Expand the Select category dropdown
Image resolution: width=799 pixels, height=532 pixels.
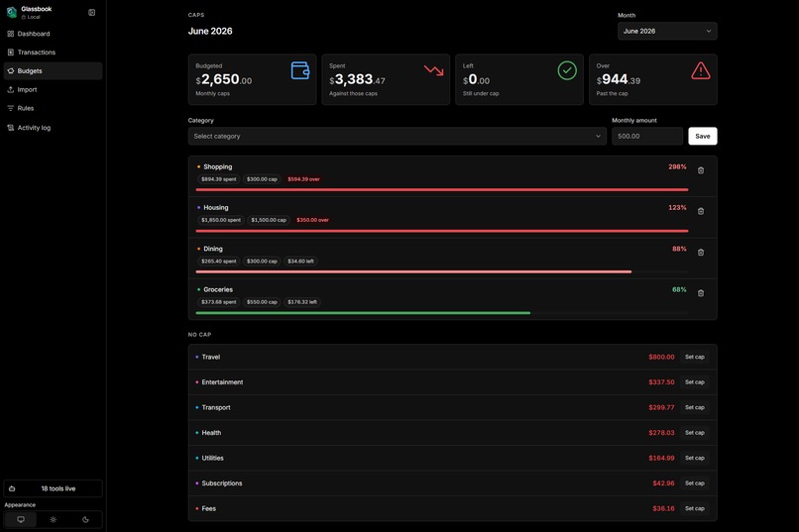397,137
